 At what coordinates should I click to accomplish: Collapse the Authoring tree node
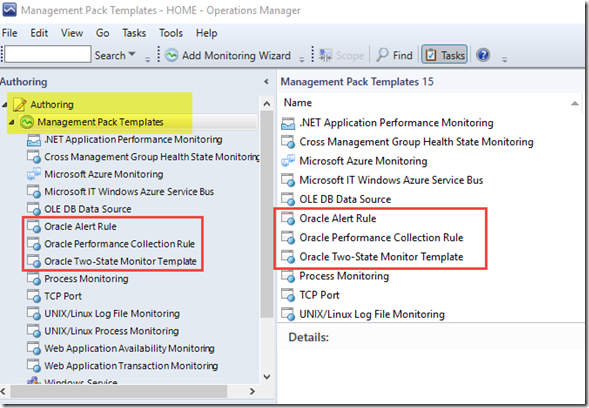click(x=4, y=104)
